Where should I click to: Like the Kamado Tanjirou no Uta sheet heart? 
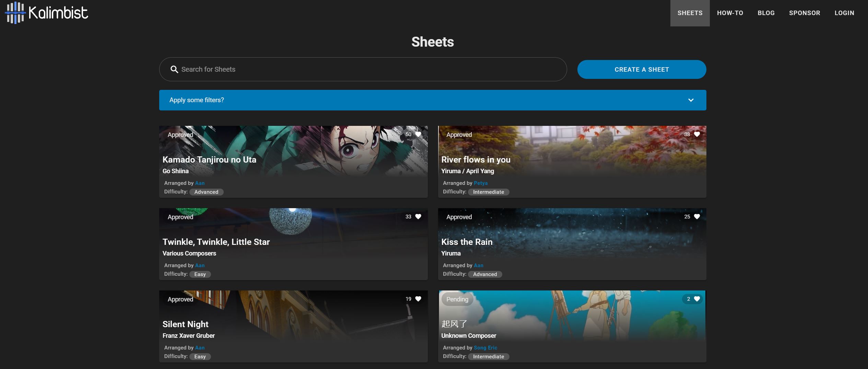pyautogui.click(x=418, y=134)
